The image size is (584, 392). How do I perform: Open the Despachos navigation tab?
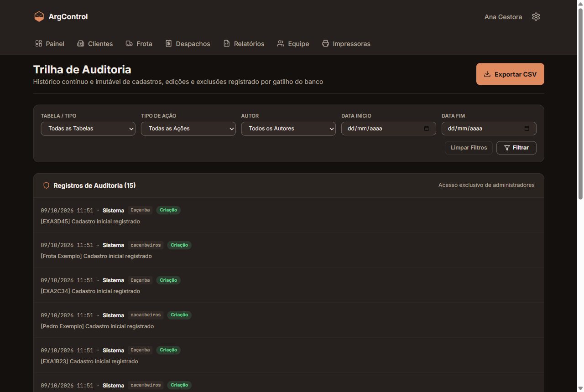188,44
